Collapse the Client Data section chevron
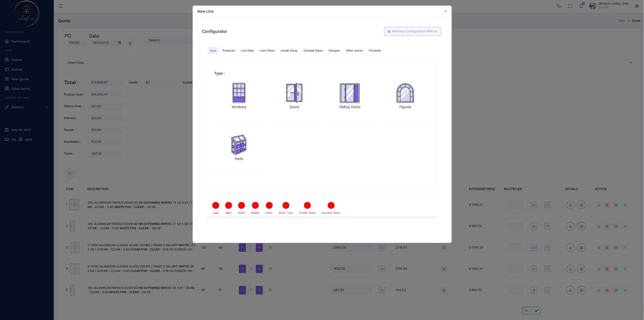 [631, 63]
